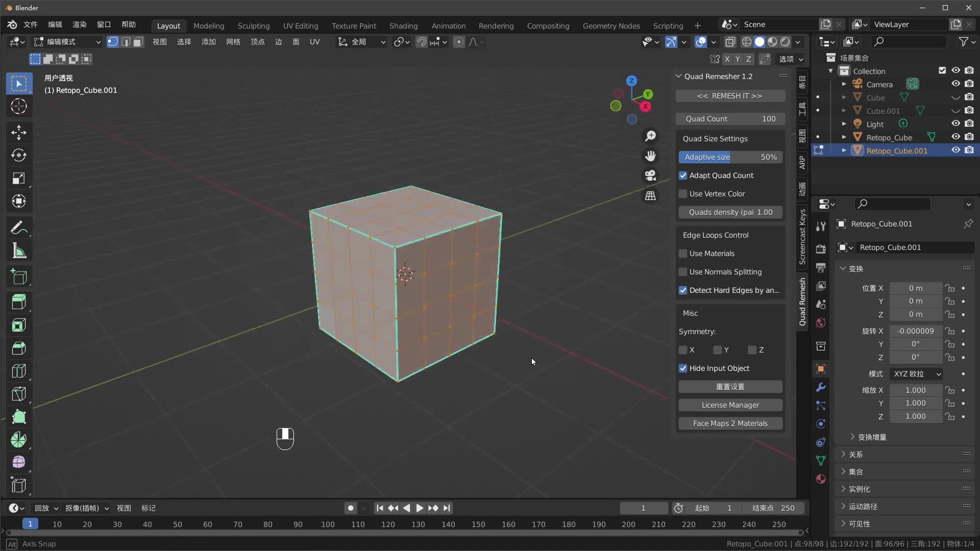
Task: Open the playback dropdown in timeline
Action: (46, 508)
